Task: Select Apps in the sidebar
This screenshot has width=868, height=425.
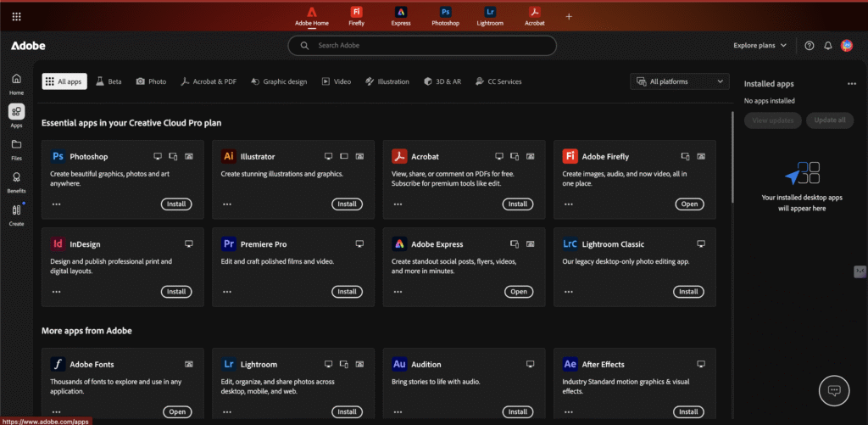Action: pyautogui.click(x=17, y=116)
